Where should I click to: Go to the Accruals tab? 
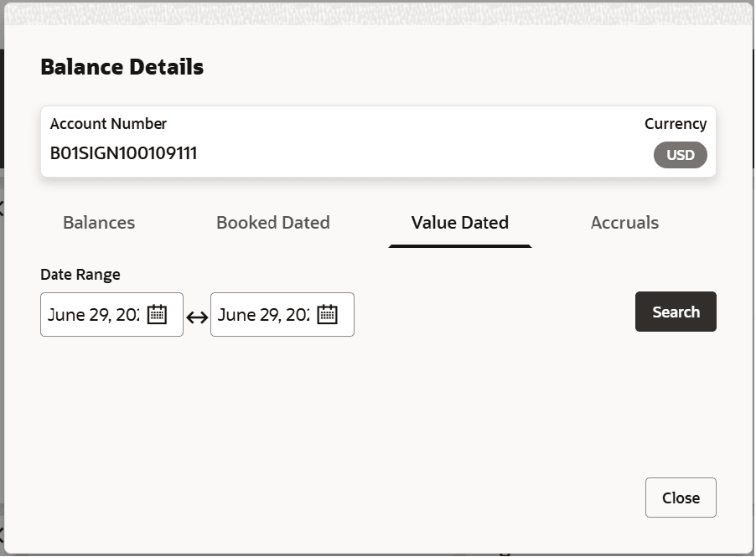click(624, 223)
